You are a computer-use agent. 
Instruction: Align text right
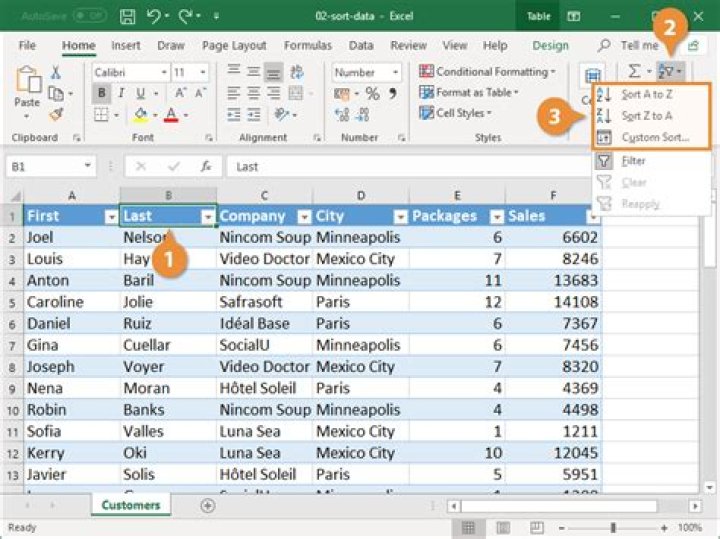coord(274,94)
